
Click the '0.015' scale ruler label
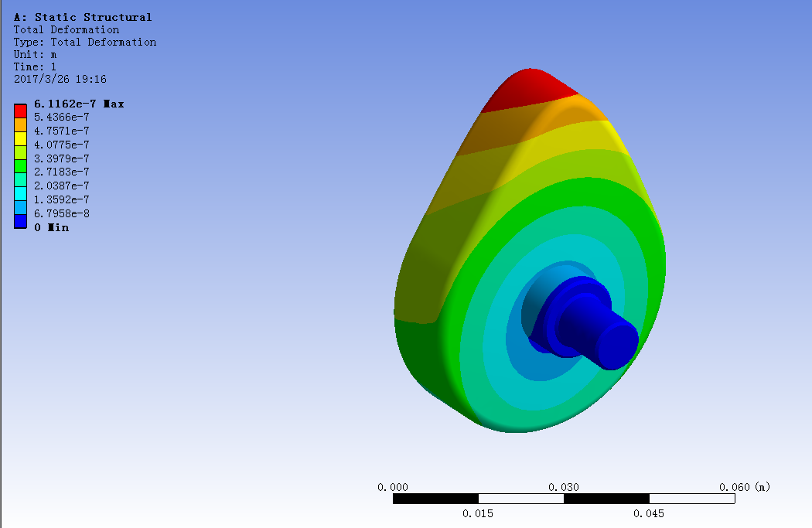tap(478, 513)
